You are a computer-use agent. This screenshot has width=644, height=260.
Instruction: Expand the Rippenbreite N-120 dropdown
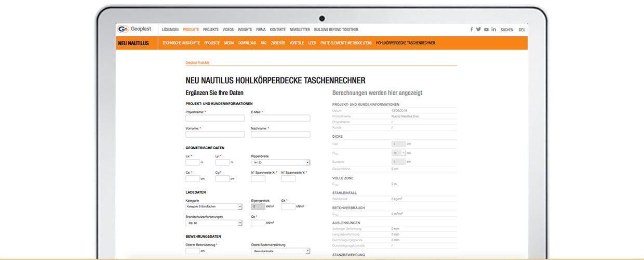coord(280,163)
